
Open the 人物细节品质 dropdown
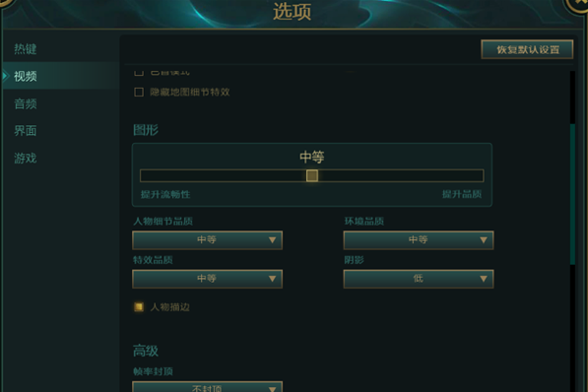coord(208,240)
